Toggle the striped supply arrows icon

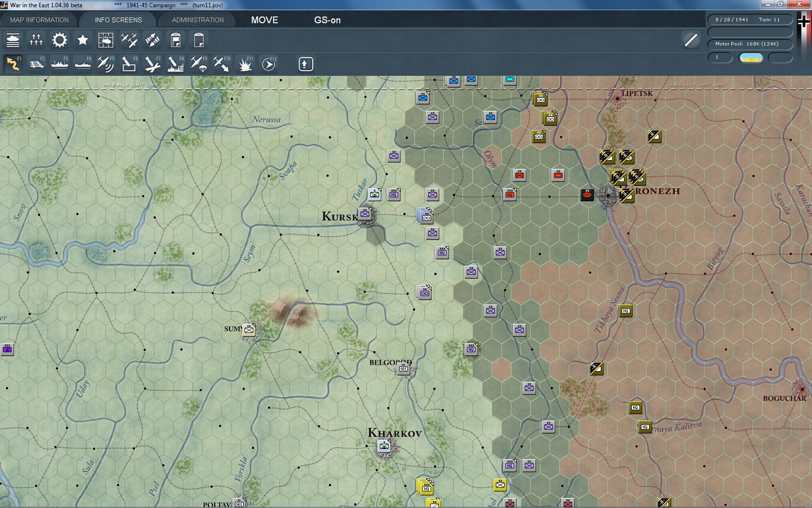coord(152,40)
